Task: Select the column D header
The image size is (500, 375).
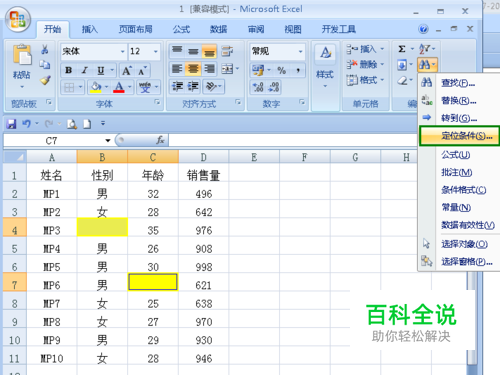Action: pyautogui.click(x=203, y=157)
